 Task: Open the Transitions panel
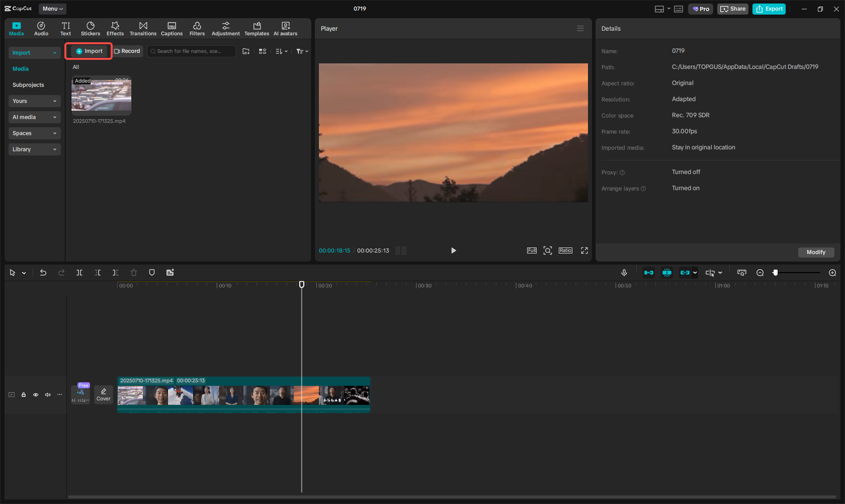(x=143, y=29)
